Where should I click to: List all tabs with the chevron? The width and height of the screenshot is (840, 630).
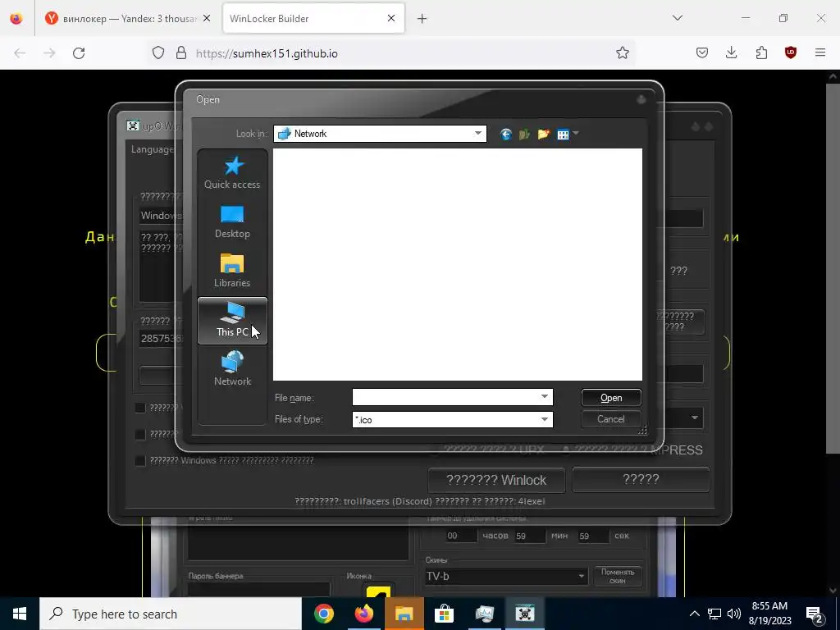[x=677, y=18]
